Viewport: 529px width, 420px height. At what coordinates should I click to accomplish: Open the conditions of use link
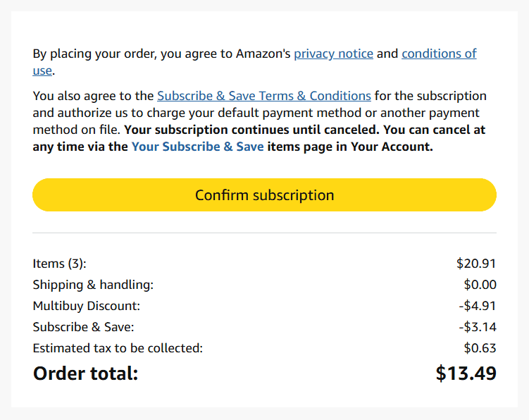439,54
